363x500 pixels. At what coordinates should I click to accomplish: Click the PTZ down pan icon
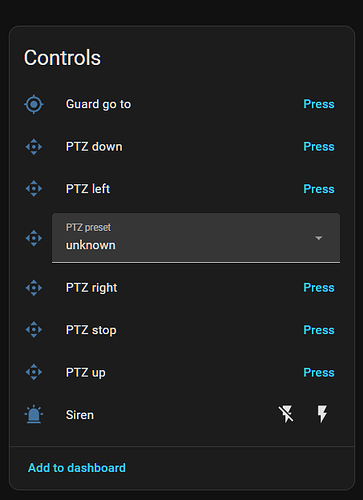pos(34,147)
